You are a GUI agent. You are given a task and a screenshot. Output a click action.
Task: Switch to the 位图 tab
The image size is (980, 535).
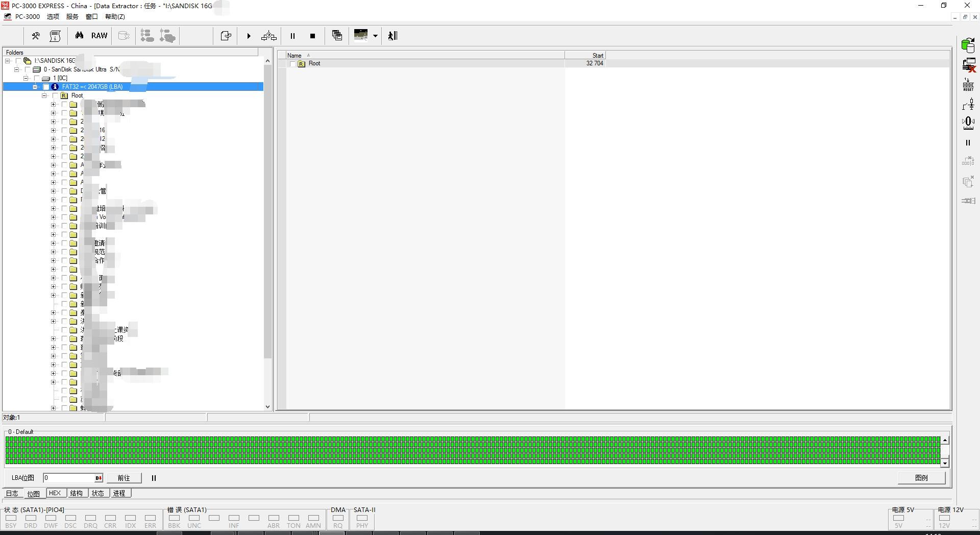34,494
